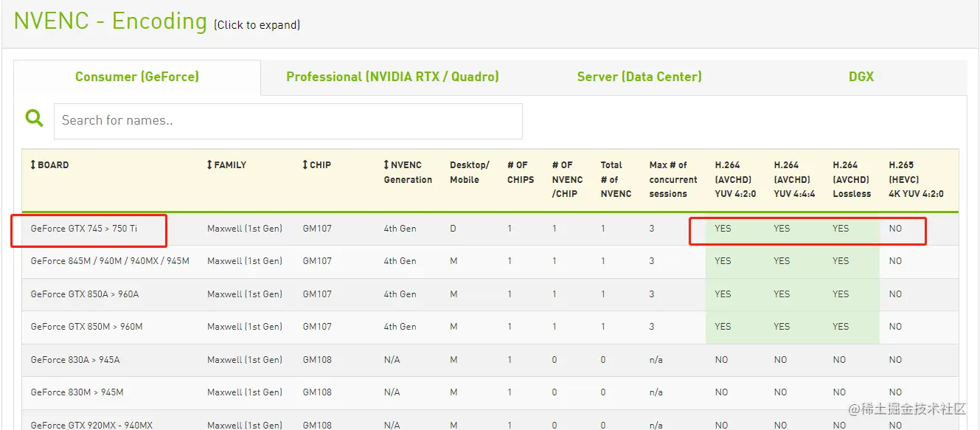
Task: Click 'GM107' chip in GTX 850M > 960M row
Action: point(317,327)
